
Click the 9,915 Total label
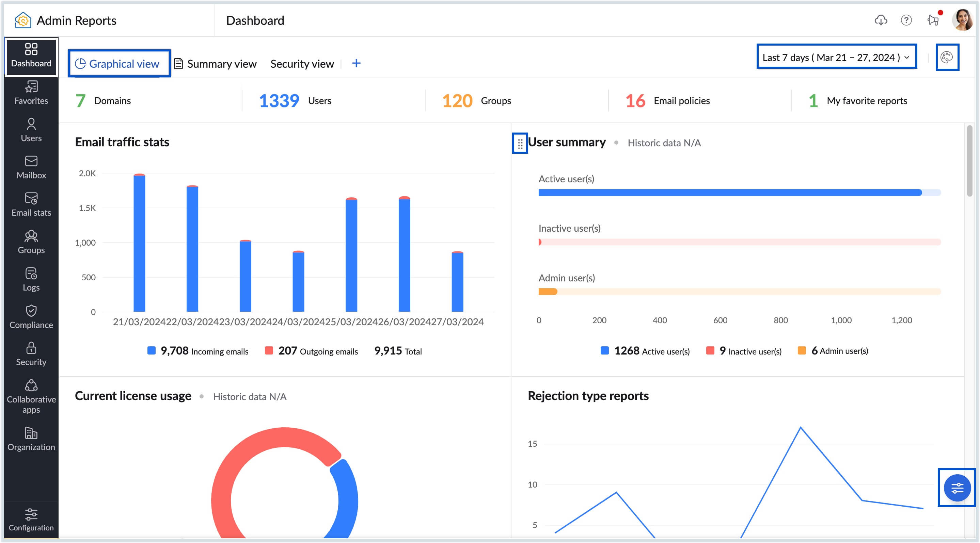(x=398, y=351)
